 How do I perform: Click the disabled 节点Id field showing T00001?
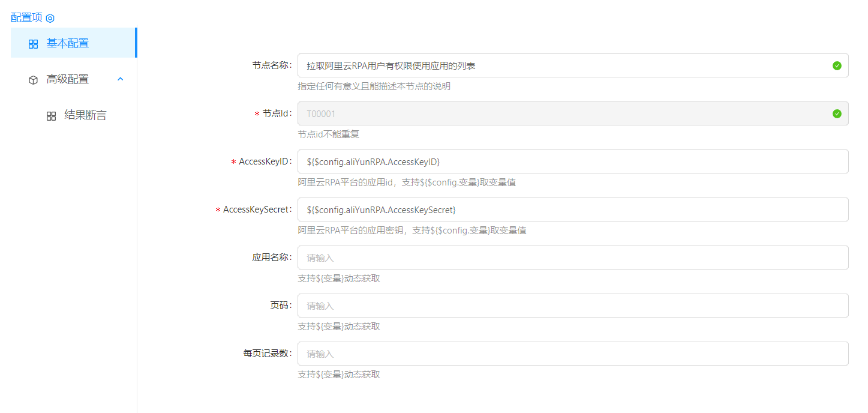(x=564, y=113)
